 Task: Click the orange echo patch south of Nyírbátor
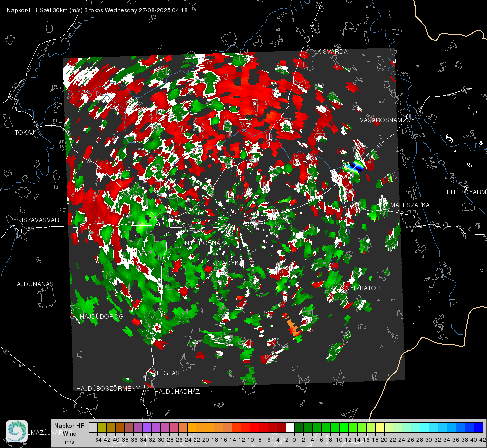pyautogui.click(x=292, y=326)
